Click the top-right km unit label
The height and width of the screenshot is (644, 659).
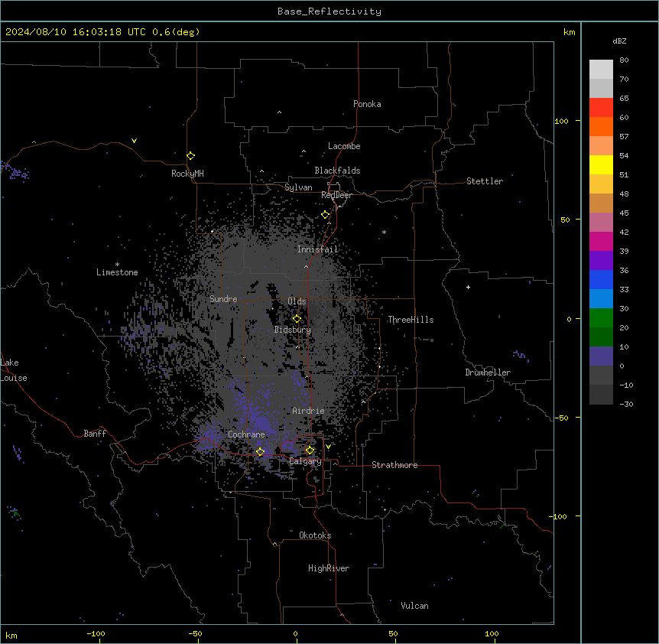click(570, 32)
